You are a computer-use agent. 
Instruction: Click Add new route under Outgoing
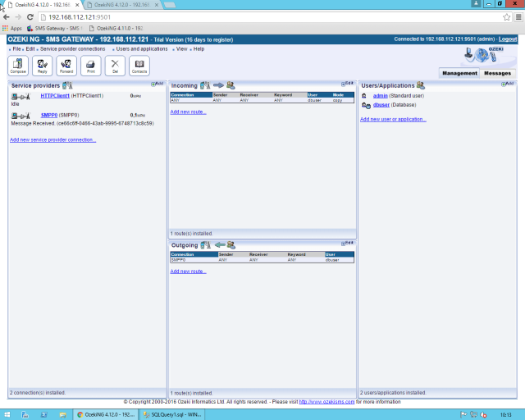pyautogui.click(x=188, y=272)
